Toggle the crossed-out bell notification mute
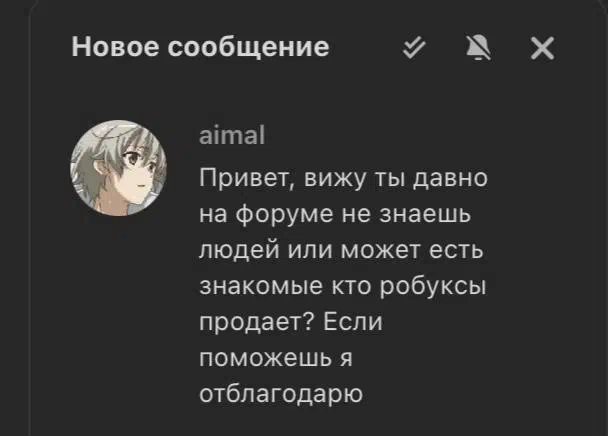Viewport: 608px width, 436px height. pos(478,48)
